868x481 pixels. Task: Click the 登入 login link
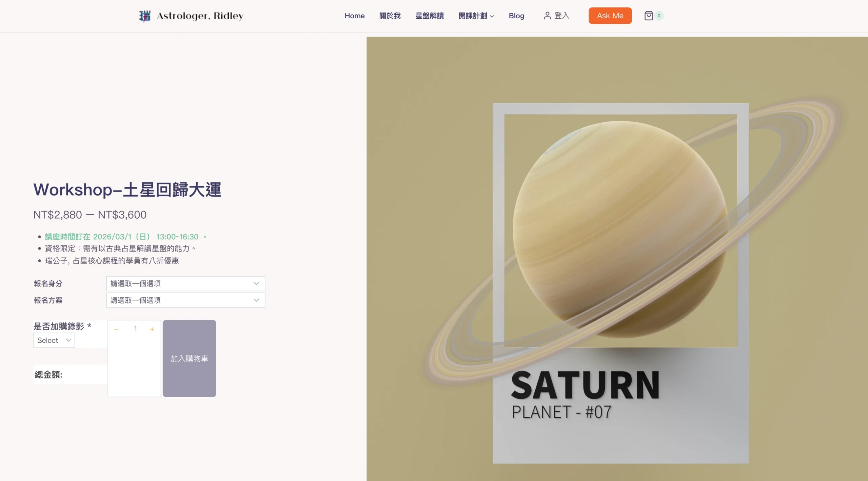(x=561, y=16)
